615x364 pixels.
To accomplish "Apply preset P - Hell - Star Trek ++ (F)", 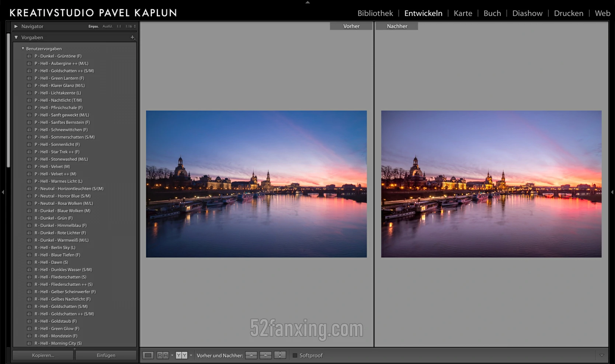I will coord(57,152).
